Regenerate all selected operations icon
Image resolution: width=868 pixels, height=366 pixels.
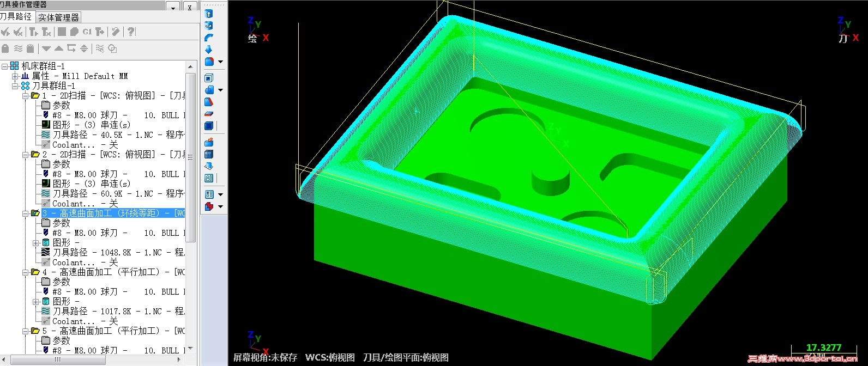click(x=34, y=32)
